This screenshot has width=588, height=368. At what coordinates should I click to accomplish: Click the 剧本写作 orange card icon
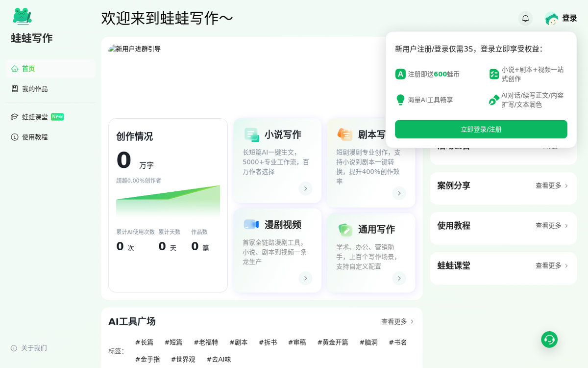click(x=346, y=134)
